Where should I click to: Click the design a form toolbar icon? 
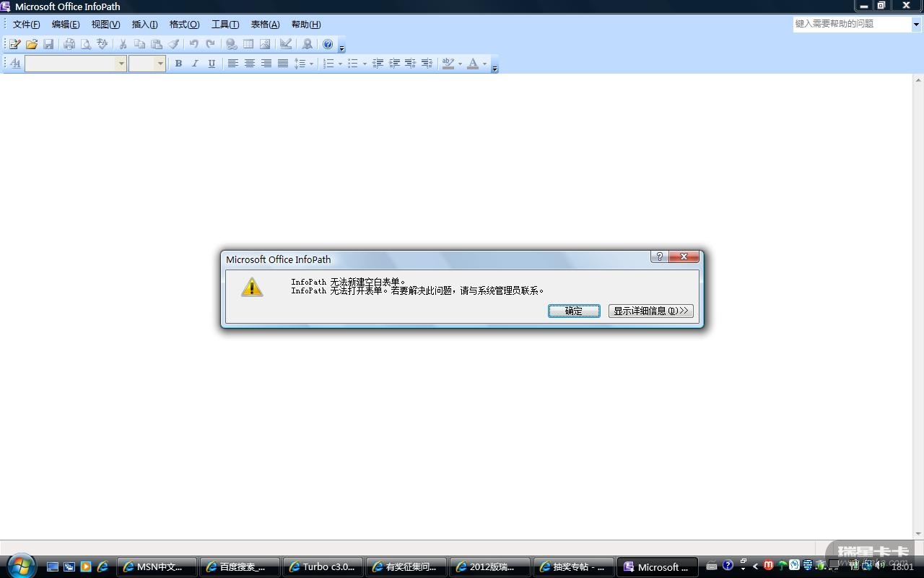[x=14, y=44]
